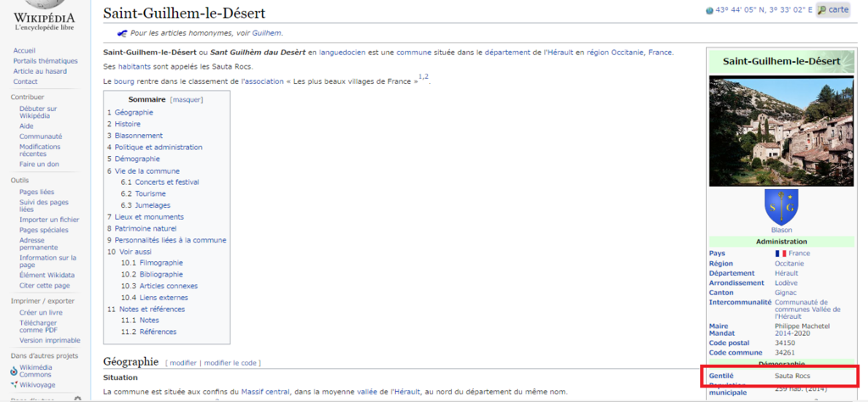Click Philippe Machetel in the infobox
The width and height of the screenshot is (868, 402).
(802, 327)
